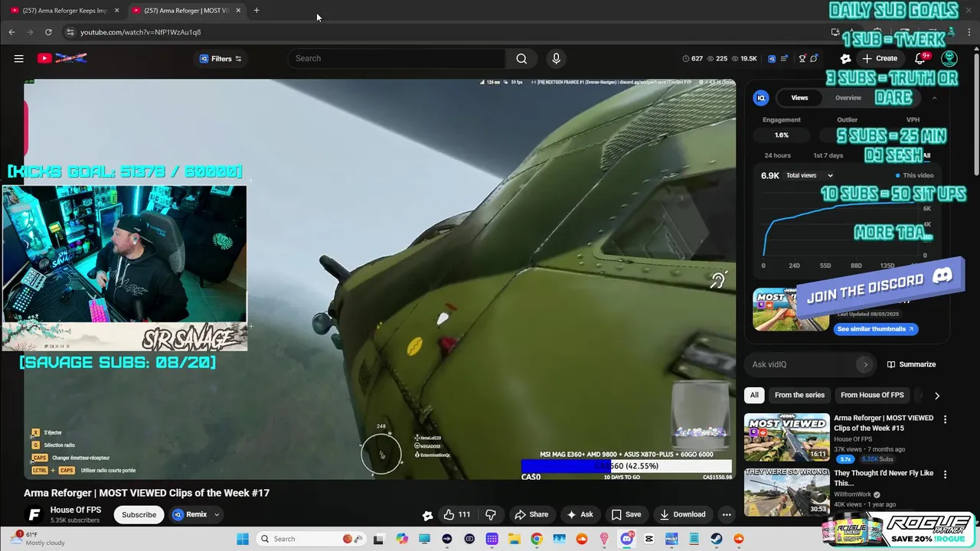The height and width of the screenshot is (551, 980).
Task: Open the notifications bell
Action: pyautogui.click(x=920, y=58)
